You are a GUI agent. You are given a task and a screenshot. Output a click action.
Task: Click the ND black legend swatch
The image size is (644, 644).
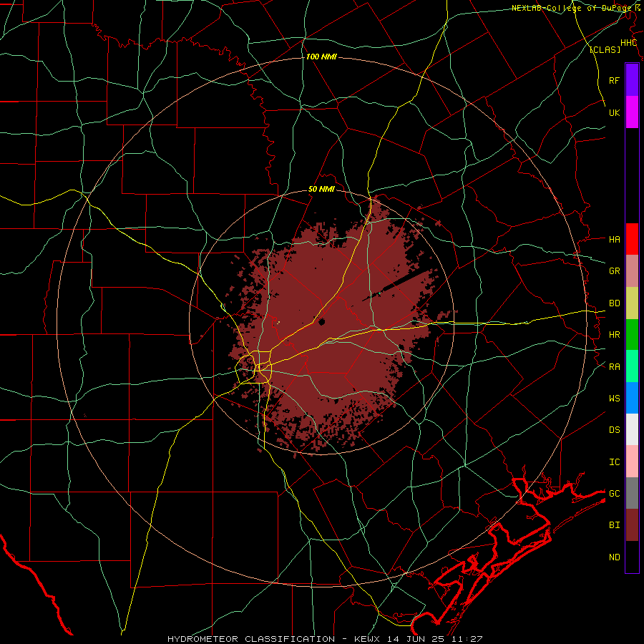tap(632, 557)
